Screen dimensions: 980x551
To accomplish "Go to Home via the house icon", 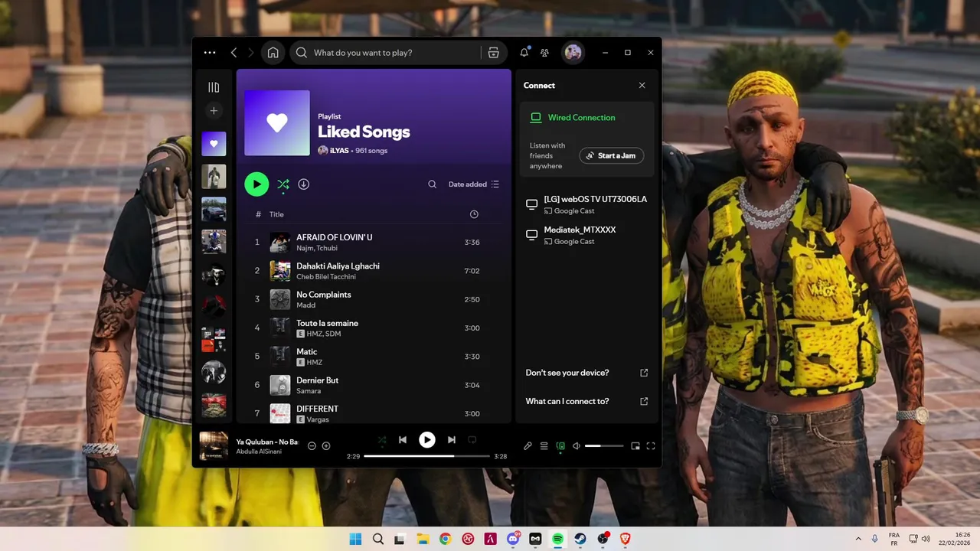I will [273, 53].
